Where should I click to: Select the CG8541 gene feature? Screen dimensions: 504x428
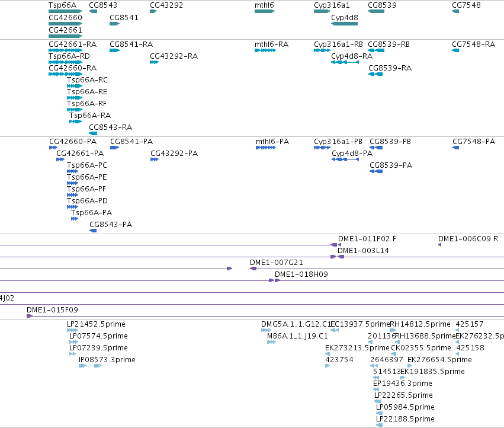tap(114, 24)
